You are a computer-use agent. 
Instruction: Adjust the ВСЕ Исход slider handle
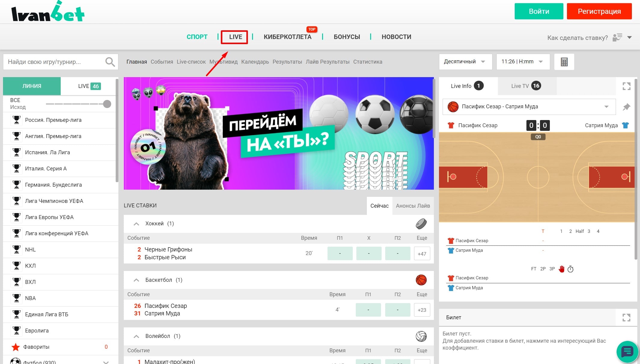107,104
